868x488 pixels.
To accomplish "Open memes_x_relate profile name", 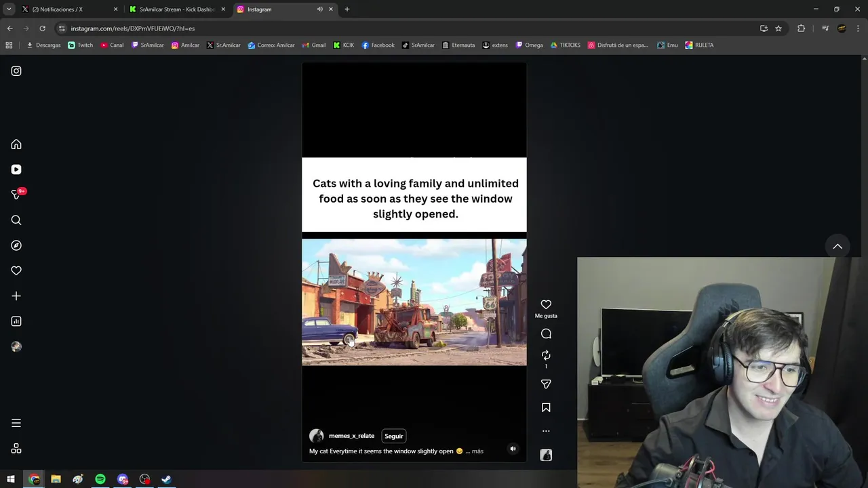I will pos(351,436).
